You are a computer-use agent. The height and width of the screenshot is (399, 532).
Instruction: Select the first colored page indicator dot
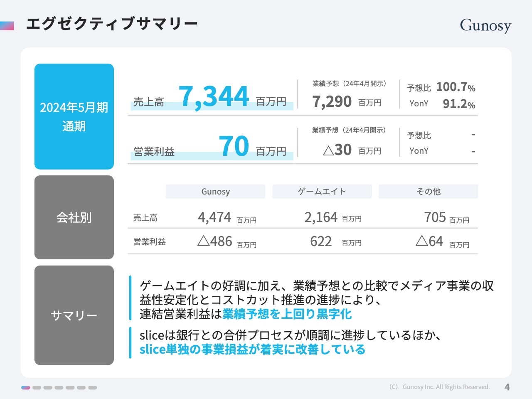click(x=25, y=387)
